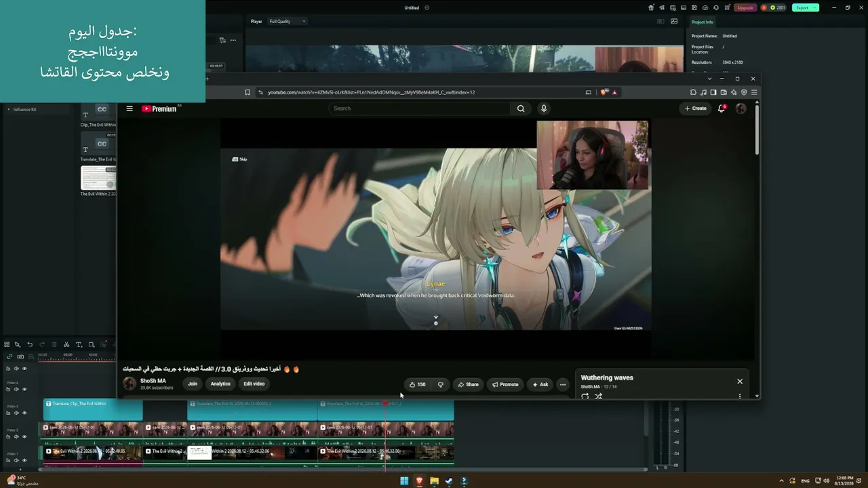The width and height of the screenshot is (868, 488).
Task: Mute the Video 2 track speaker icon
Action: (x=16, y=436)
